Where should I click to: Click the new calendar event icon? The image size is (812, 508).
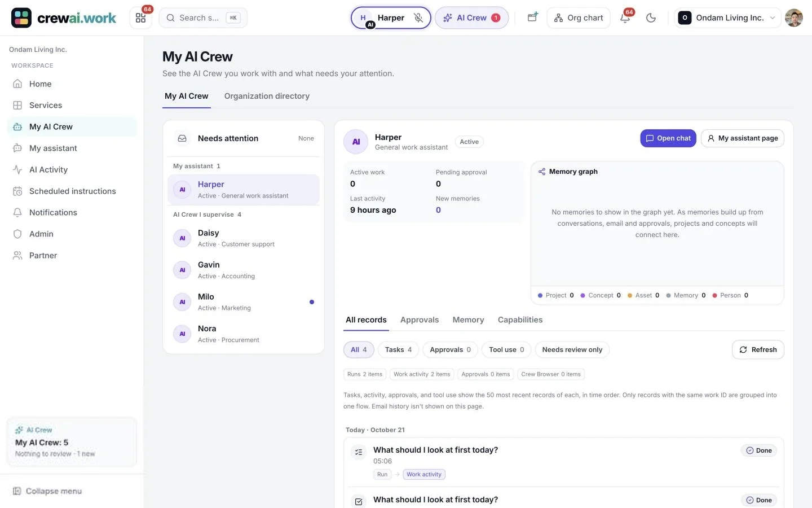[x=532, y=17]
